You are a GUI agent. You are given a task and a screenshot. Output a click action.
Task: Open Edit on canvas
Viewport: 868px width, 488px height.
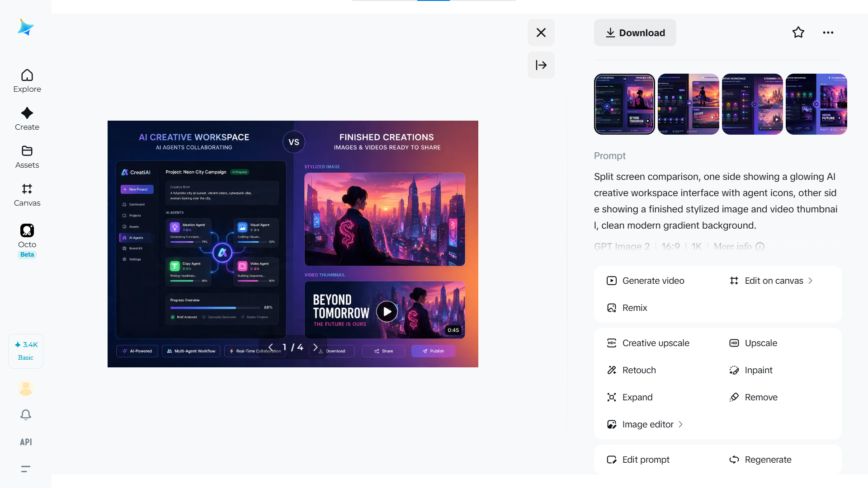pyautogui.click(x=771, y=281)
